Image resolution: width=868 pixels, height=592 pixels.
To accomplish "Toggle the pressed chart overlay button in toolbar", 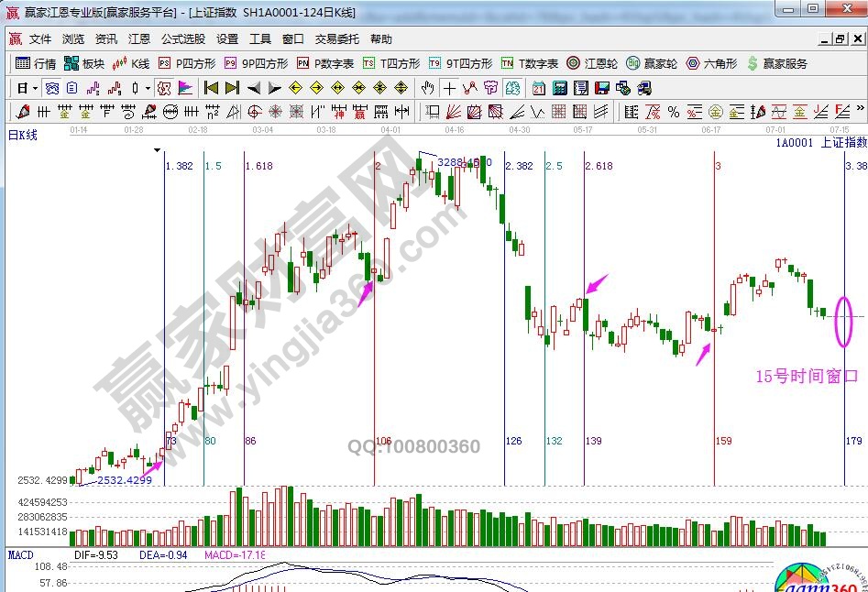I will point(52,88).
